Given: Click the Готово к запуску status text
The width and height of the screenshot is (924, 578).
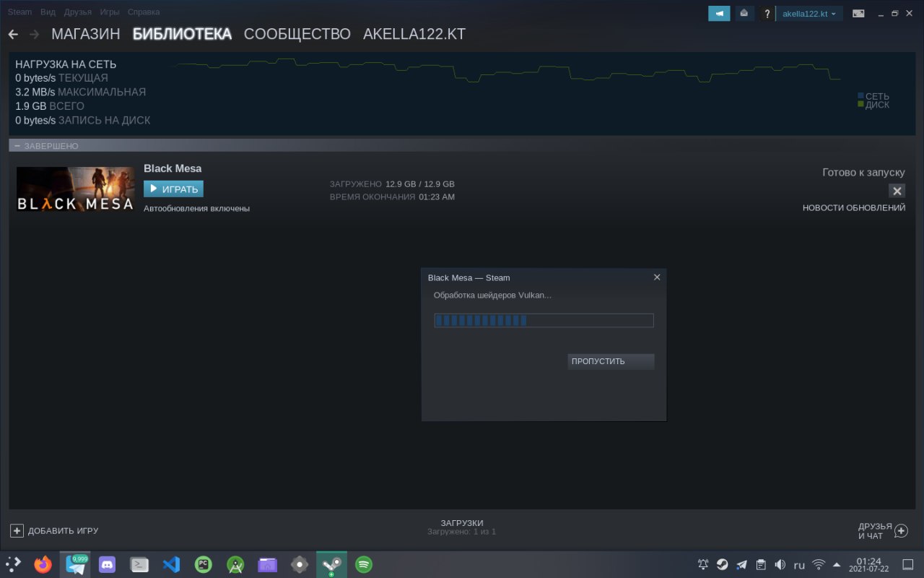Looking at the screenshot, I should click(863, 173).
